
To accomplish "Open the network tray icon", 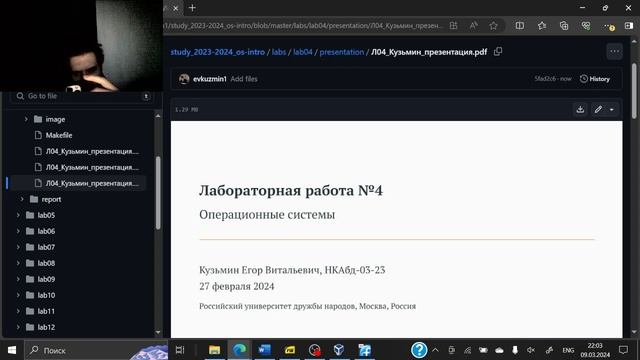I will coord(467,350).
